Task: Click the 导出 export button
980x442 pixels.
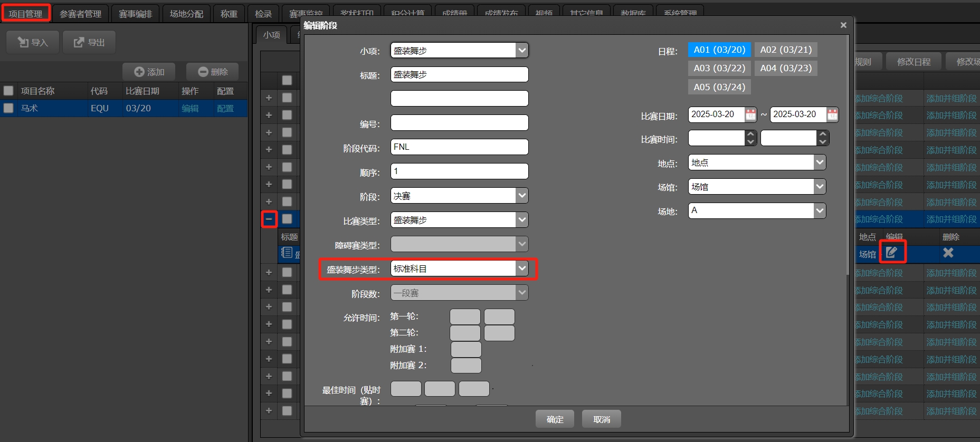Action: (x=89, y=42)
